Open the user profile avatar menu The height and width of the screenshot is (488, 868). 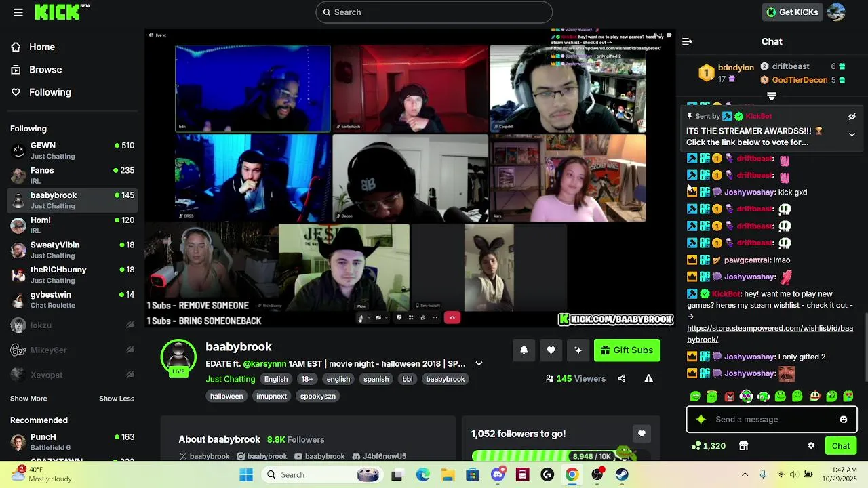tap(836, 12)
